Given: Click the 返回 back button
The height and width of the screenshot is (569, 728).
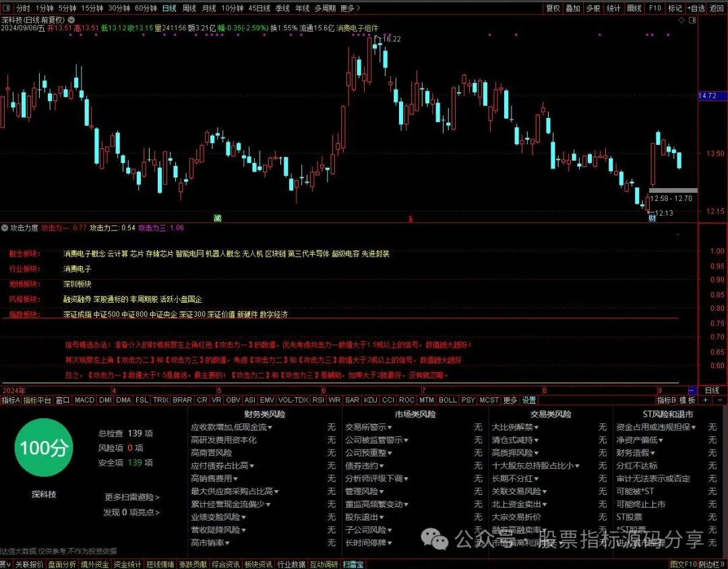Looking at the screenshot, I should [717, 8].
